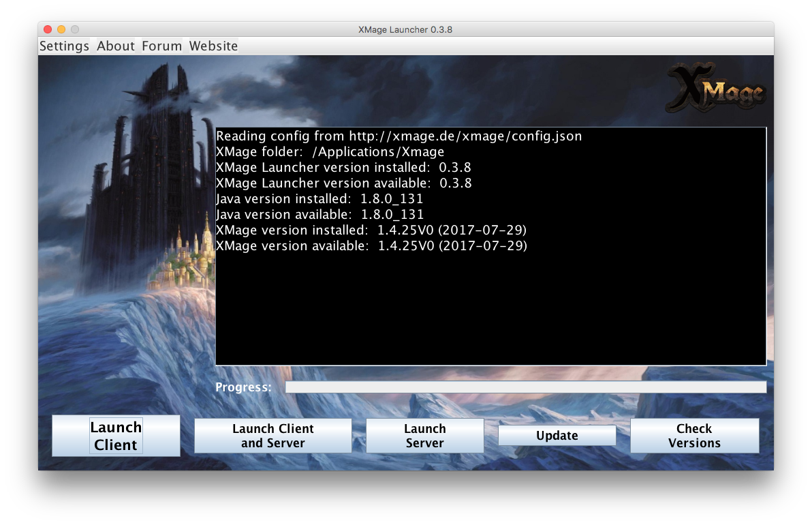Click the Forum menu item
This screenshot has width=812, height=525.
(161, 46)
